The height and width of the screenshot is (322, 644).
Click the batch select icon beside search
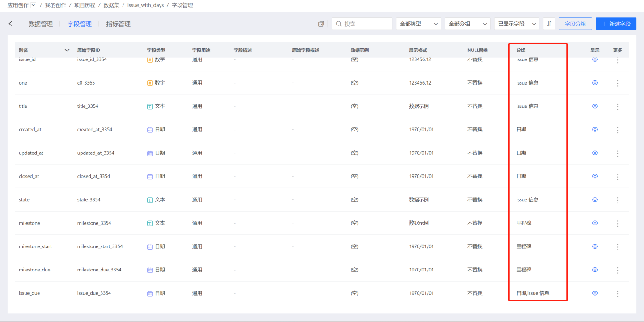pos(321,24)
